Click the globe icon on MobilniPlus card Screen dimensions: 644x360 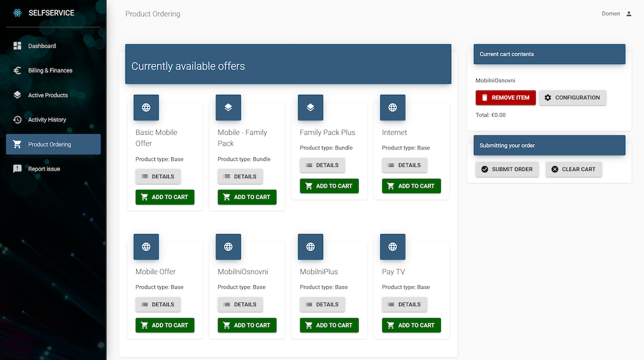pyautogui.click(x=311, y=247)
